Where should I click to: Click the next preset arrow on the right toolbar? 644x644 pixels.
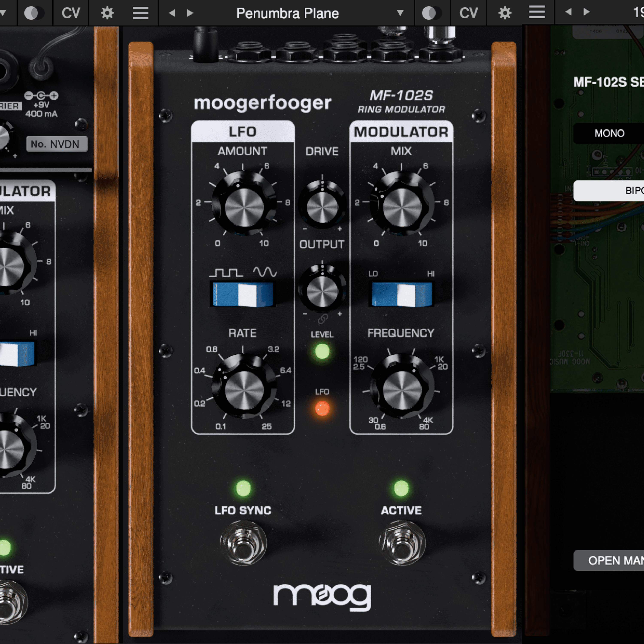point(587,13)
